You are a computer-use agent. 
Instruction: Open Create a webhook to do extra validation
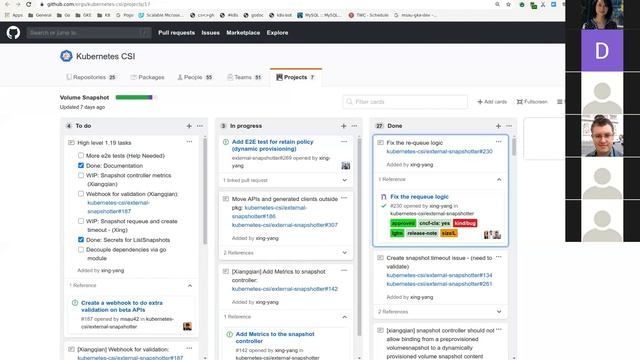[122, 306]
